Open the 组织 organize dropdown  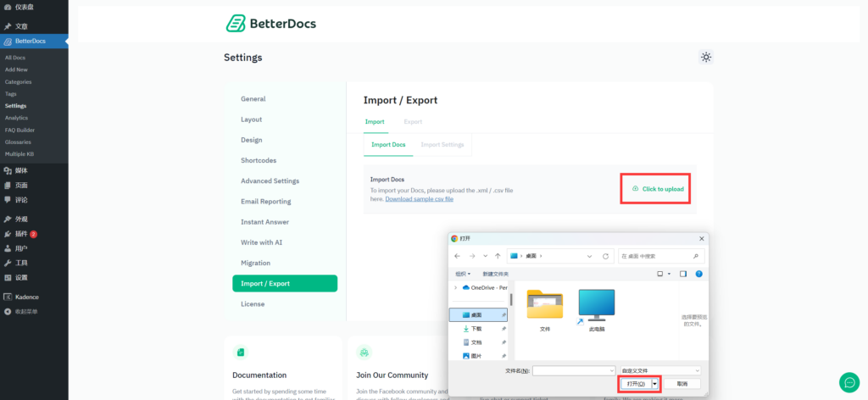(x=463, y=274)
